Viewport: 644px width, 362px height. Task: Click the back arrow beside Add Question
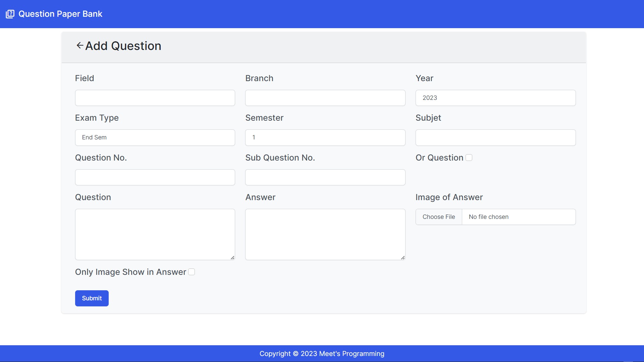click(x=79, y=46)
